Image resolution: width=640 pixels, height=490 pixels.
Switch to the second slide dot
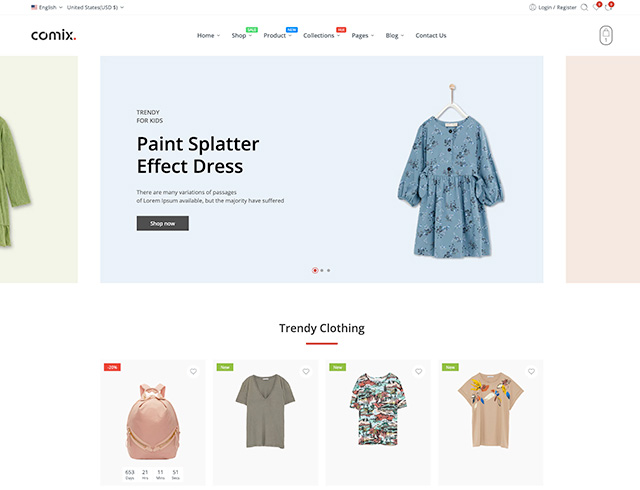pyautogui.click(x=322, y=270)
